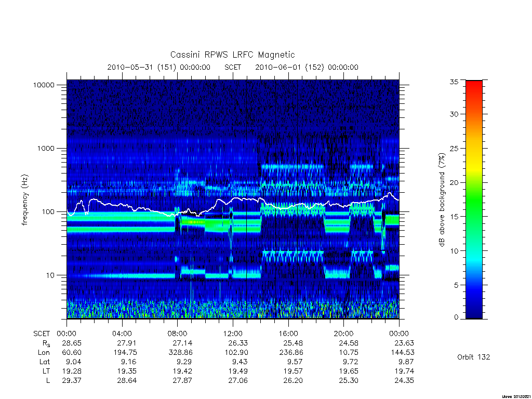Viewport: 532px width, 399px height.
Task: Click the 100 frequency tick label
Action: (48, 212)
